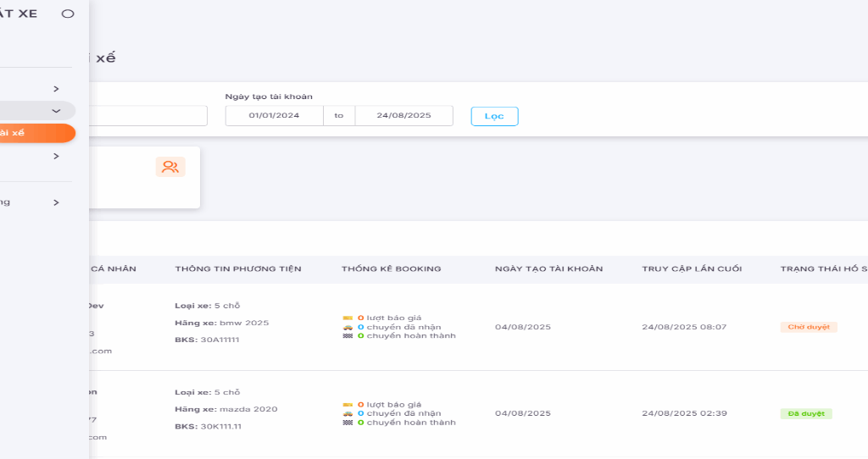Image resolution: width=868 pixels, height=459 pixels.
Task: Click the quote ticket icon in the bmw row
Action: pyautogui.click(x=348, y=318)
